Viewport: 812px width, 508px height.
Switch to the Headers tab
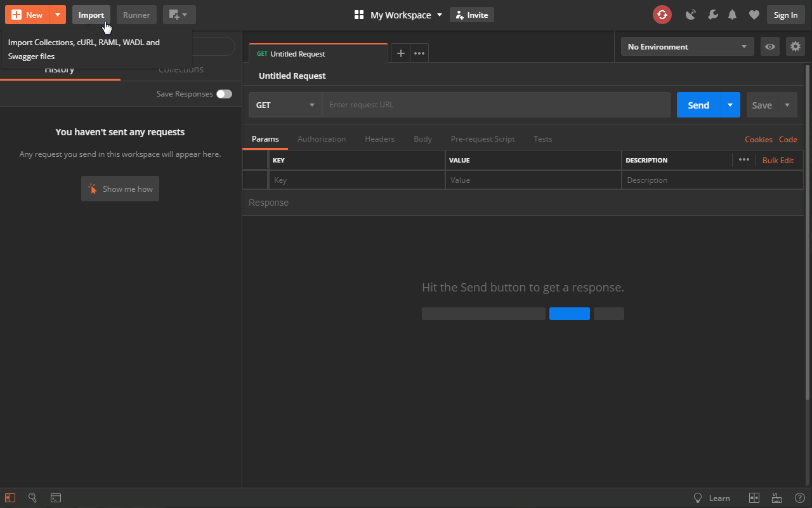click(379, 138)
